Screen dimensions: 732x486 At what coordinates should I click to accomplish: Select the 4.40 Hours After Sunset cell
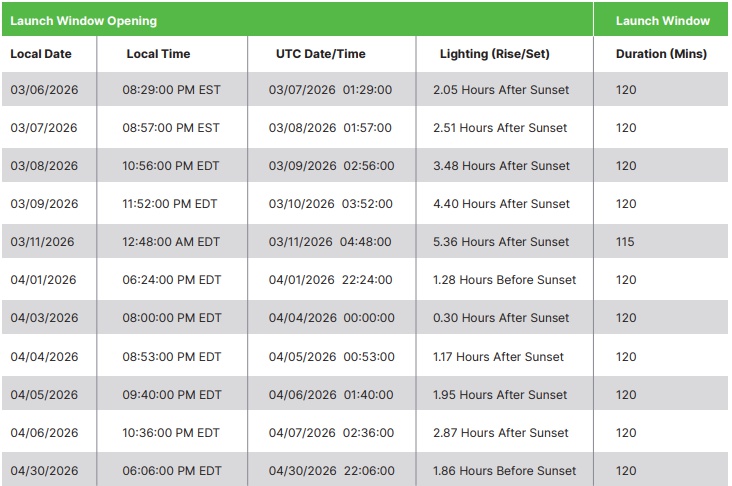[x=501, y=204]
